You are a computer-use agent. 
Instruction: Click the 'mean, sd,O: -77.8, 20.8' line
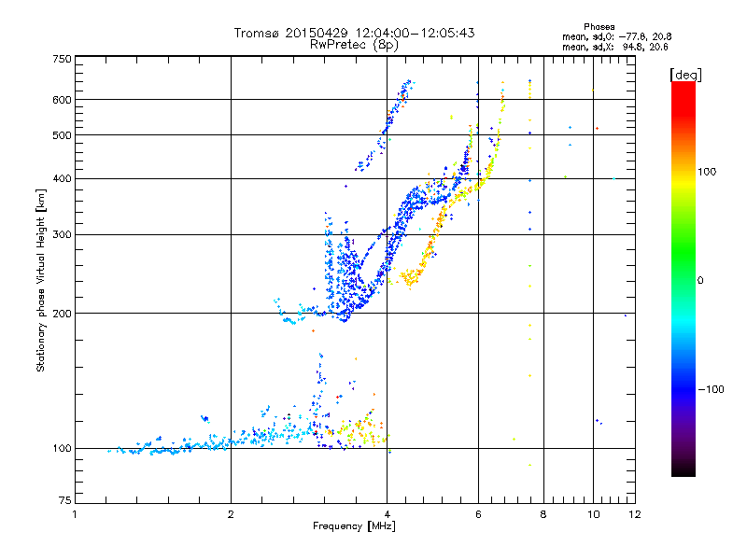pyautogui.click(x=617, y=36)
